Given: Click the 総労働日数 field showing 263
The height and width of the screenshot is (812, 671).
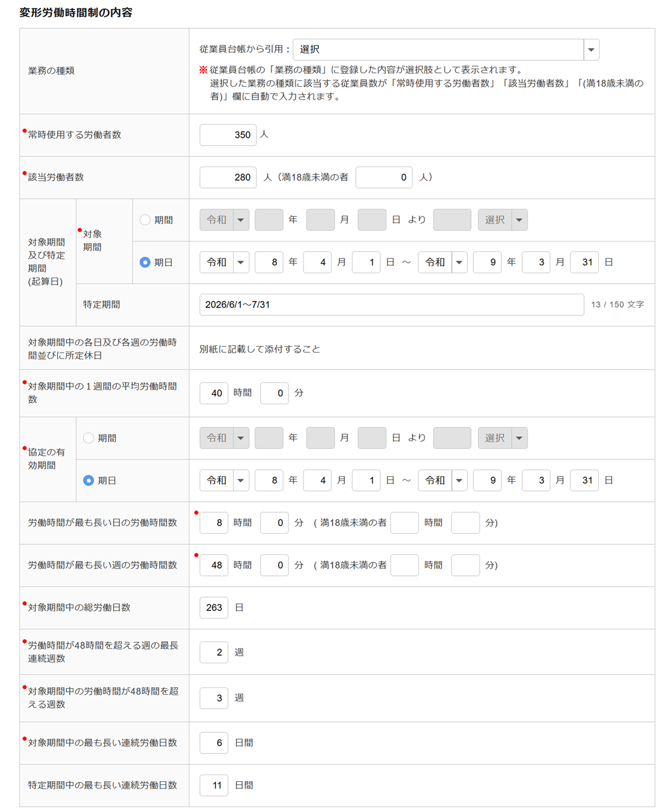Looking at the screenshot, I should [214, 608].
